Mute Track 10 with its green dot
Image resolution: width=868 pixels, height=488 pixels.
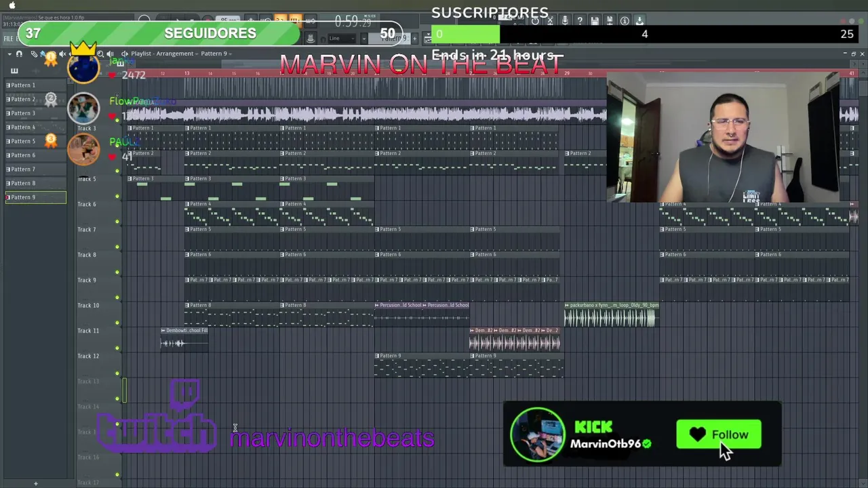[117, 323]
